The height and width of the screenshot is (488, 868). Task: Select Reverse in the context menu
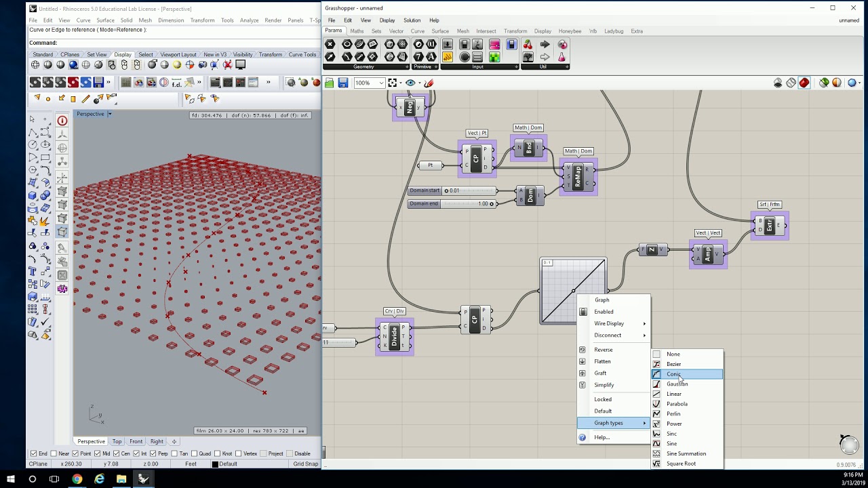[613, 350]
